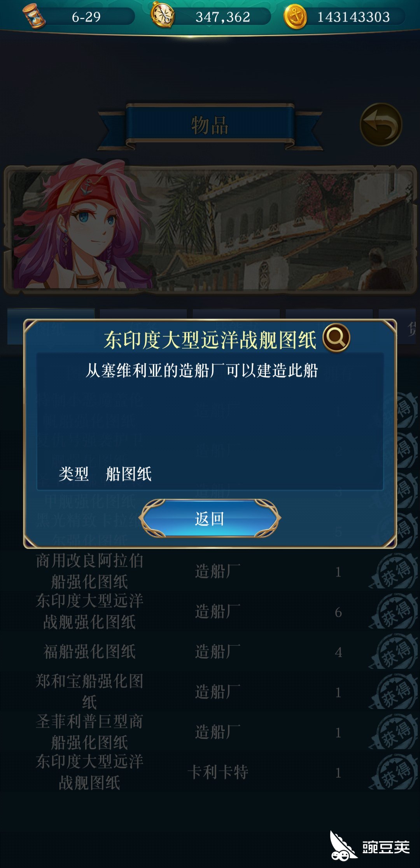Select 福船强化图纸 list item
Image resolution: width=420 pixels, height=868 pixels.
click(210, 652)
